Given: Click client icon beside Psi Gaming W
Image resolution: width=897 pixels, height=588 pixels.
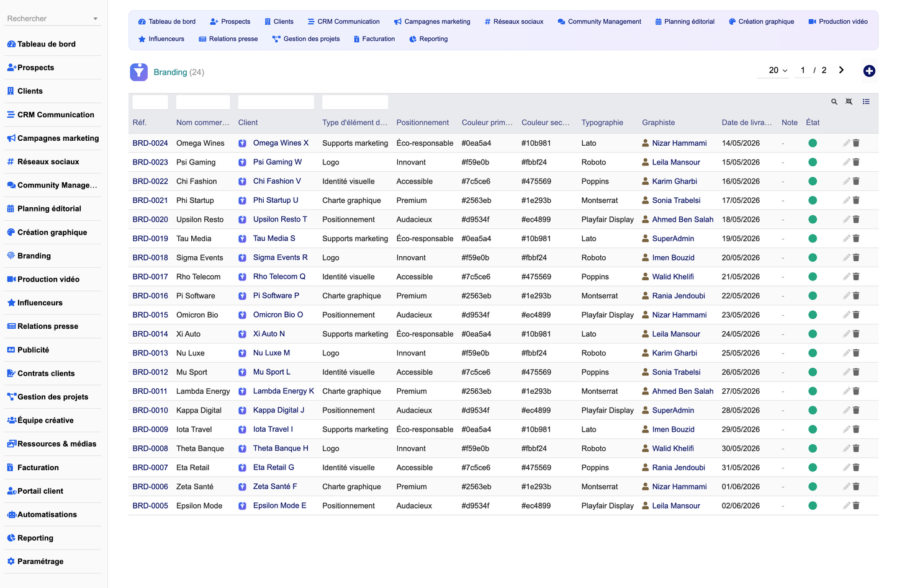Looking at the screenshot, I should [x=243, y=163].
